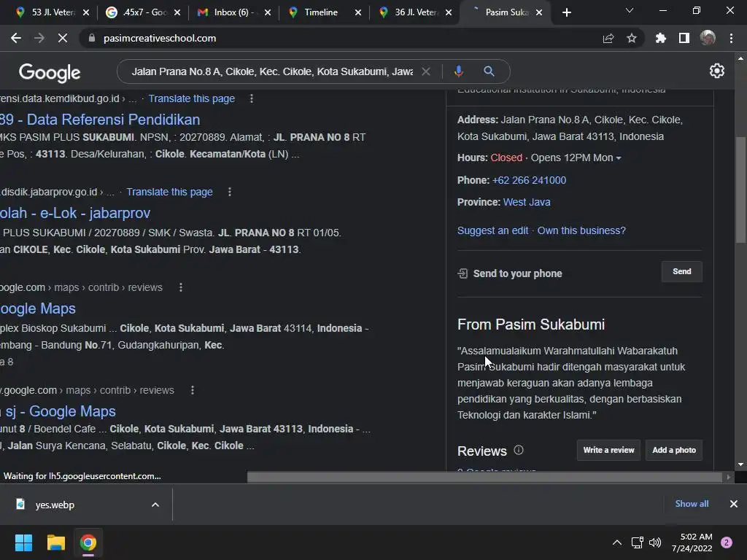The height and width of the screenshot is (560, 747).
Task: Click Write a review button
Action: [609, 450]
